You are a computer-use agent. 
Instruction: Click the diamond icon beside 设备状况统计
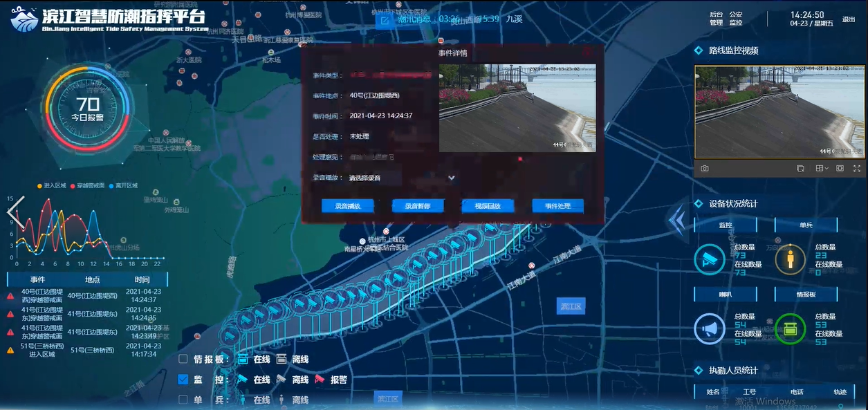pyautogui.click(x=699, y=203)
